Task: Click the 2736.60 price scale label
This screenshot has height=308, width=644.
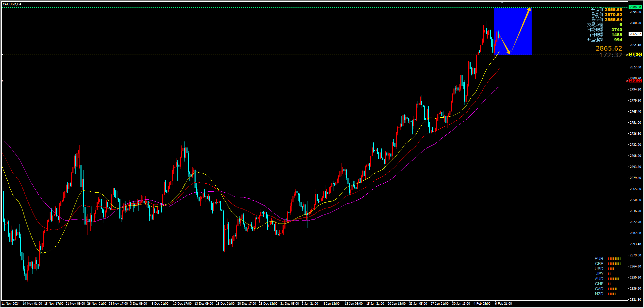Action: pos(636,134)
